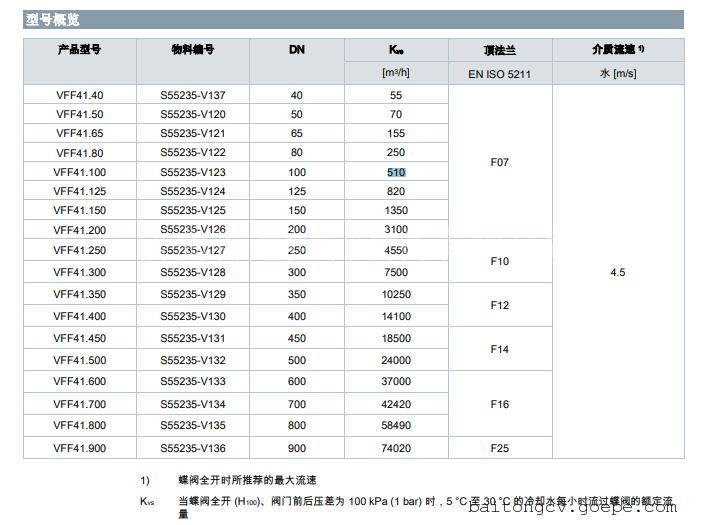Image resolution: width=709 pixels, height=525 pixels.
Task: Select the 型号概览 section title bar
Action: point(354,19)
